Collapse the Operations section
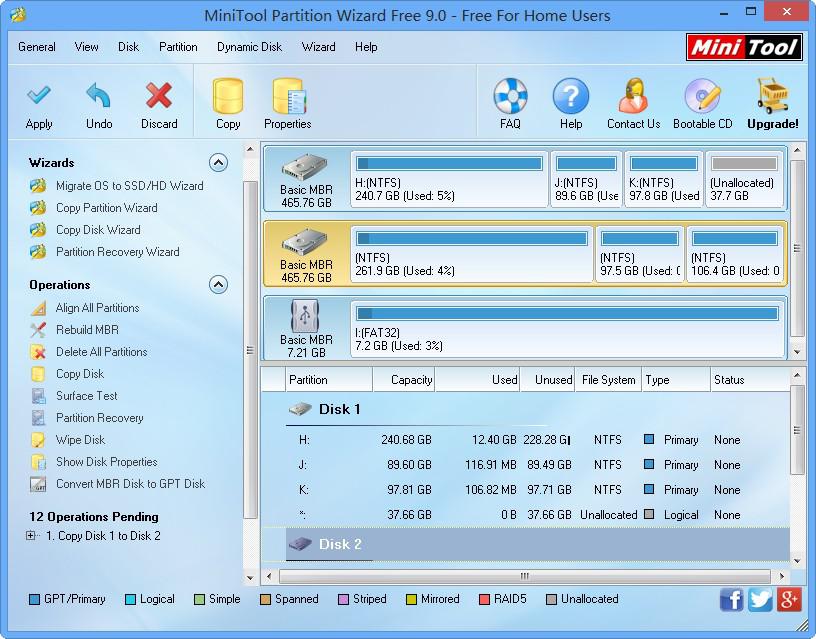The width and height of the screenshot is (816, 639). tap(218, 285)
